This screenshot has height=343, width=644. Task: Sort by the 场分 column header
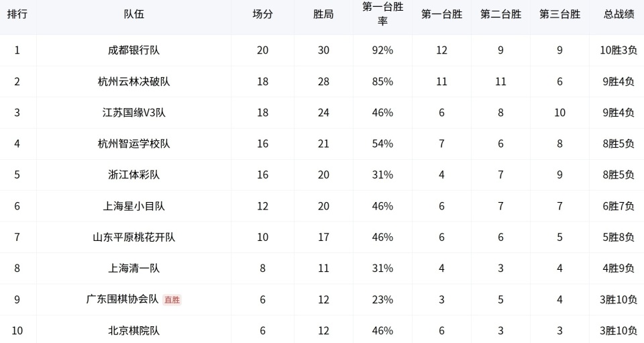tap(262, 14)
